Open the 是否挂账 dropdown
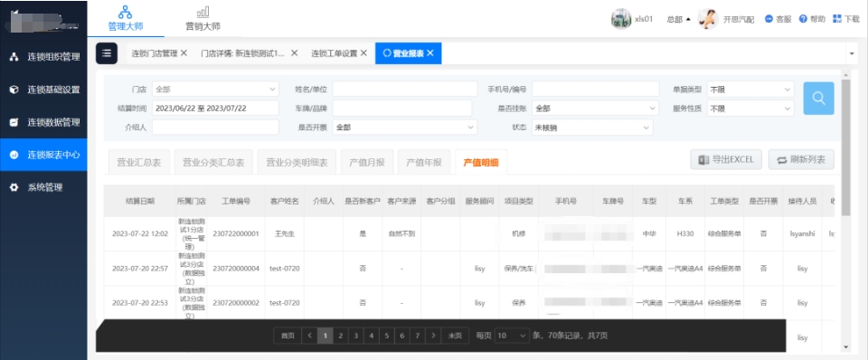The height and width of the screenshot is (360, 868). tap(595, 109)
